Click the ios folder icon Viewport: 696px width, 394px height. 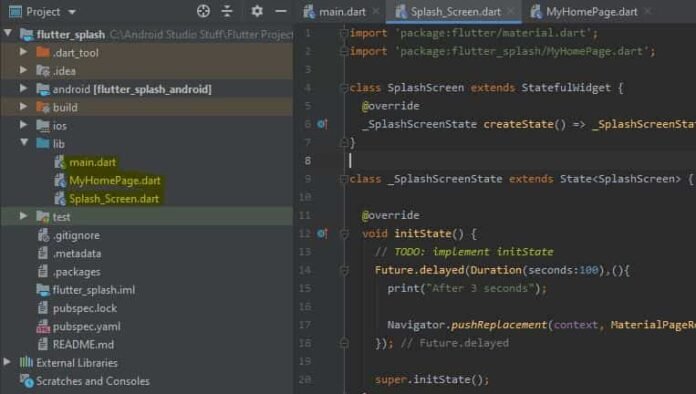pyautogui.click(x=43, y=126)
